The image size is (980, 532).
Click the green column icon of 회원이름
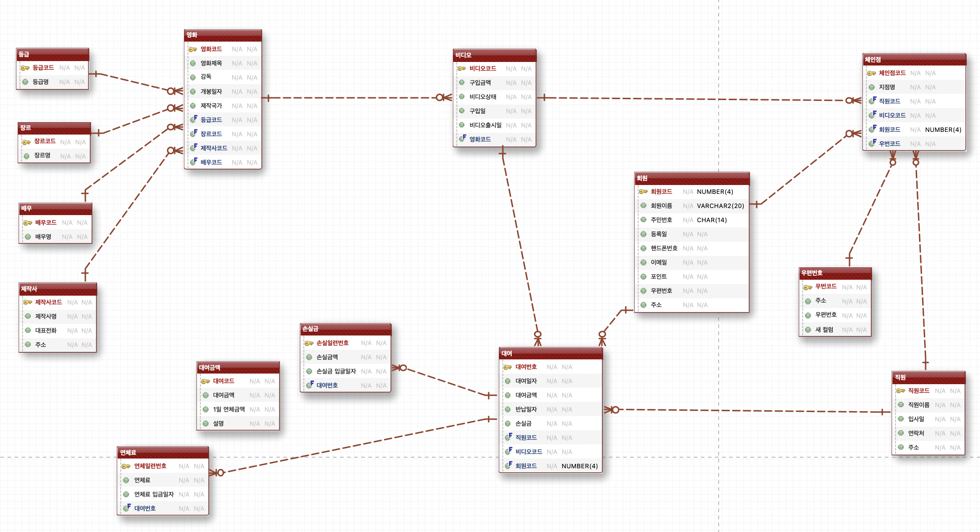pos(643,206)
